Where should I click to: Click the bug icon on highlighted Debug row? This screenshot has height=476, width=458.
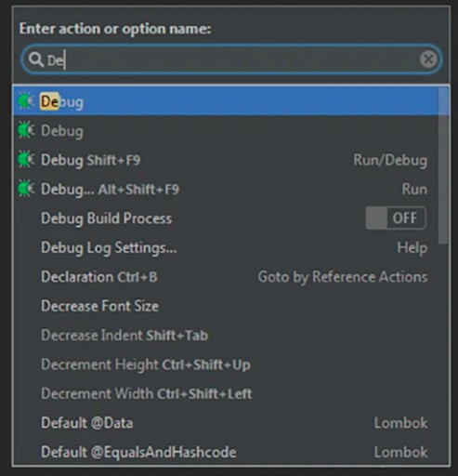coord(25,101)
